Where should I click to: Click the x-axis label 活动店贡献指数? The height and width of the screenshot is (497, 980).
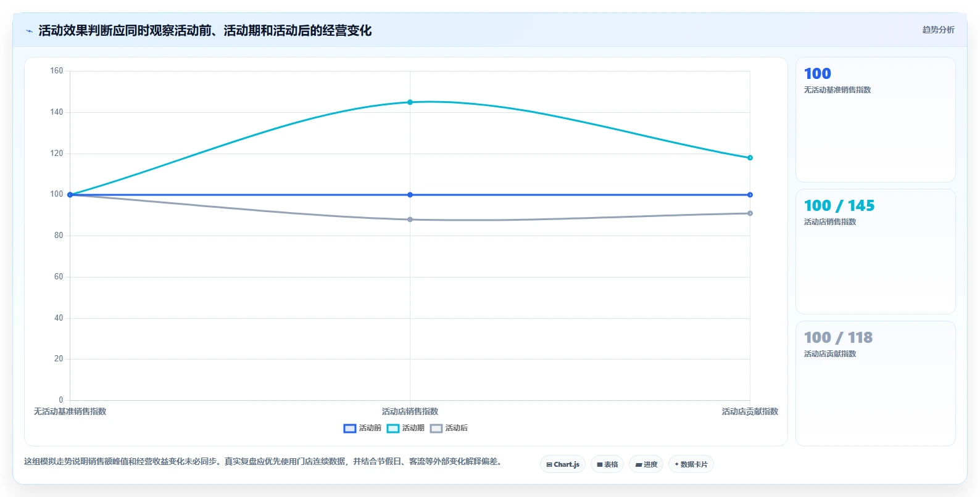click(750, 411)
